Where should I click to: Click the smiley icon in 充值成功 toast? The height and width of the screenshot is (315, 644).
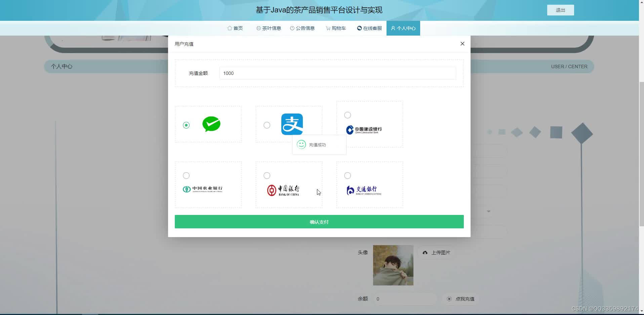point(301,144)
